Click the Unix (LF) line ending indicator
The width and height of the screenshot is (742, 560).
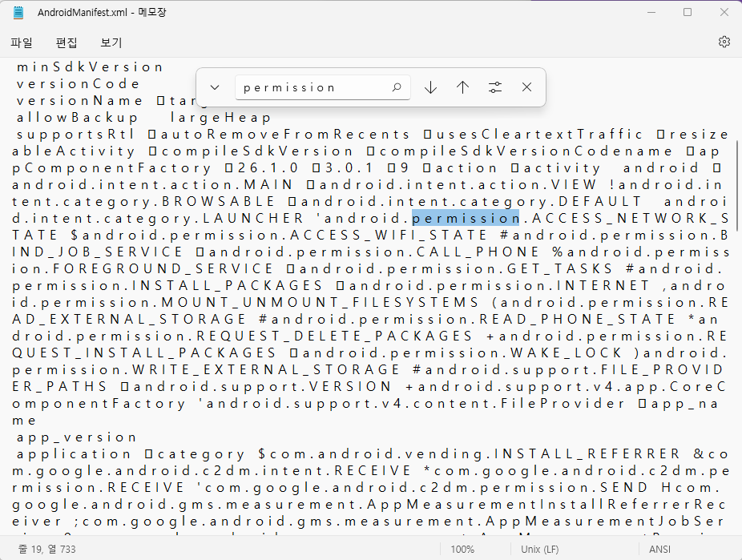click(x=540, y=549)
